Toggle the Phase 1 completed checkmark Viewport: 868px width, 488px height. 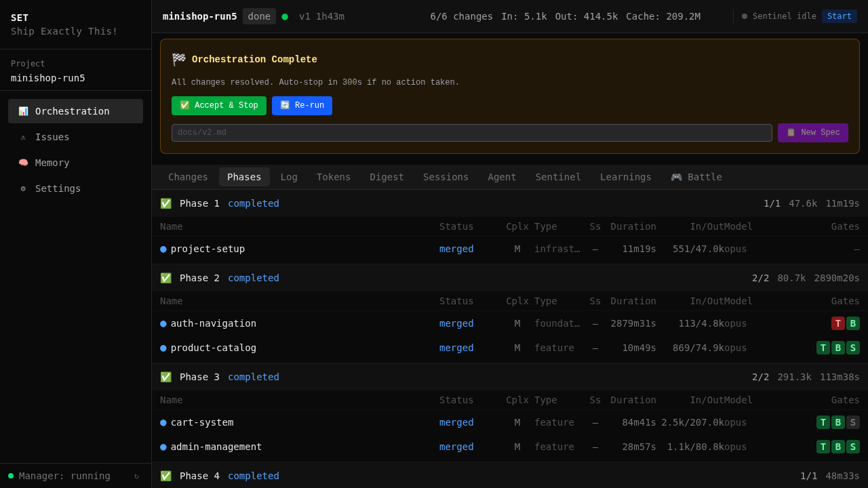point(165,203)
